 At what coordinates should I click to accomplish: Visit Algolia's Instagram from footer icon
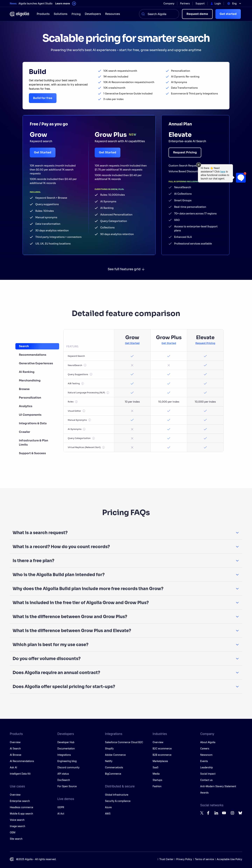[x=232, y=813]
